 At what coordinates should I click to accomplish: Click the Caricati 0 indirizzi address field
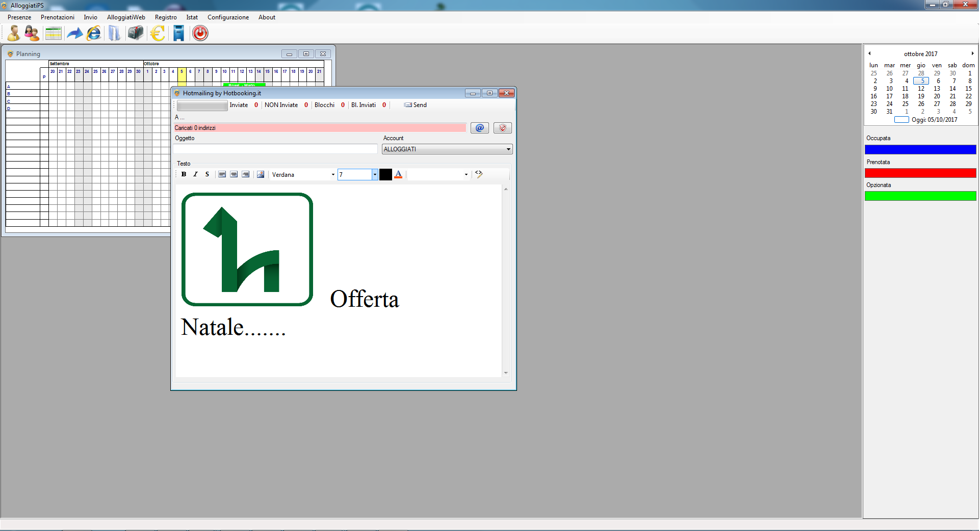pos(320,128)
